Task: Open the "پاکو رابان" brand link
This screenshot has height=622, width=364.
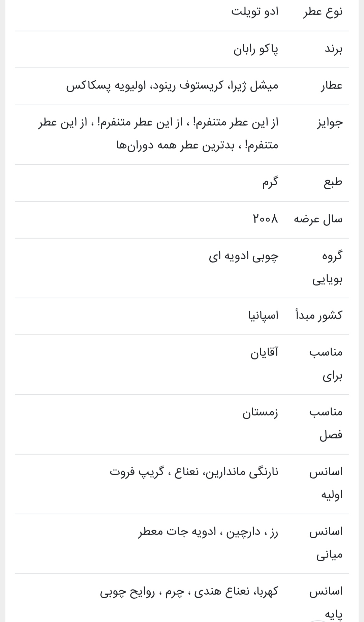Action: tap(256, 50)
